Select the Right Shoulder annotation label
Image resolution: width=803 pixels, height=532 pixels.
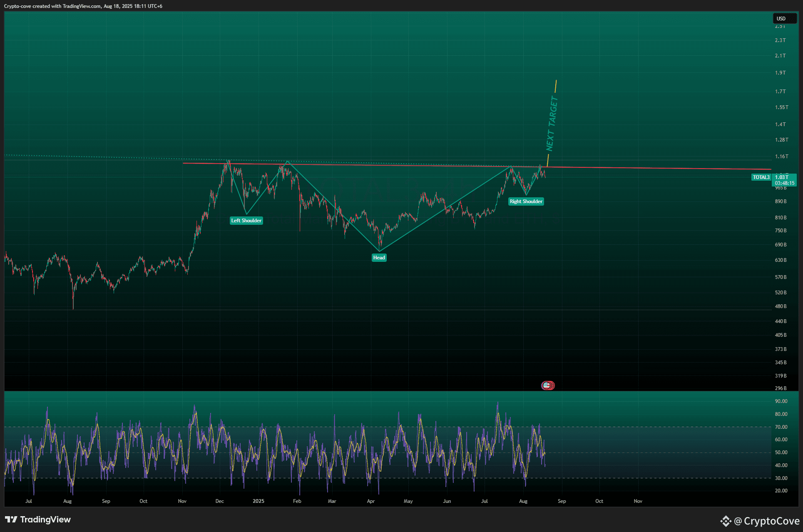[526, 201]
